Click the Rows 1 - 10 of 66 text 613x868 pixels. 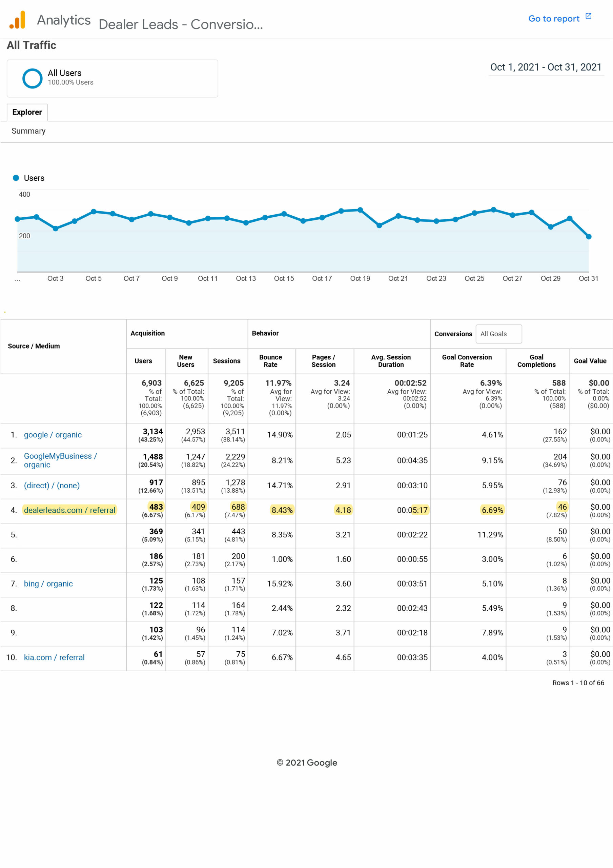(x=578, y=683)
